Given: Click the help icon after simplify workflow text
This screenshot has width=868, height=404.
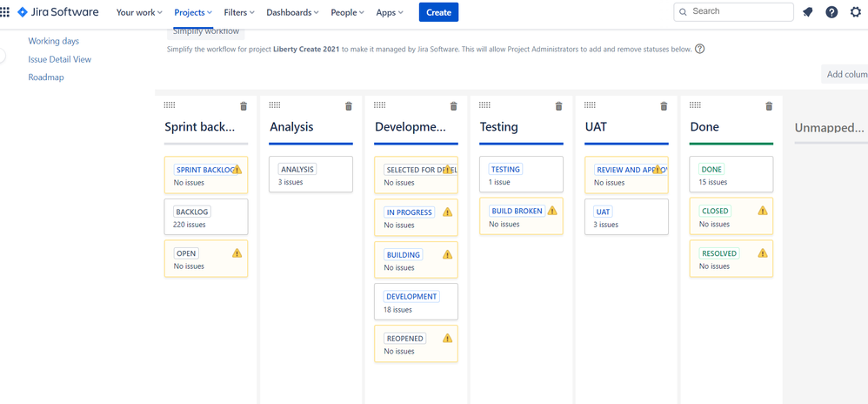Looking at the screenshot, I should (700, 49).
